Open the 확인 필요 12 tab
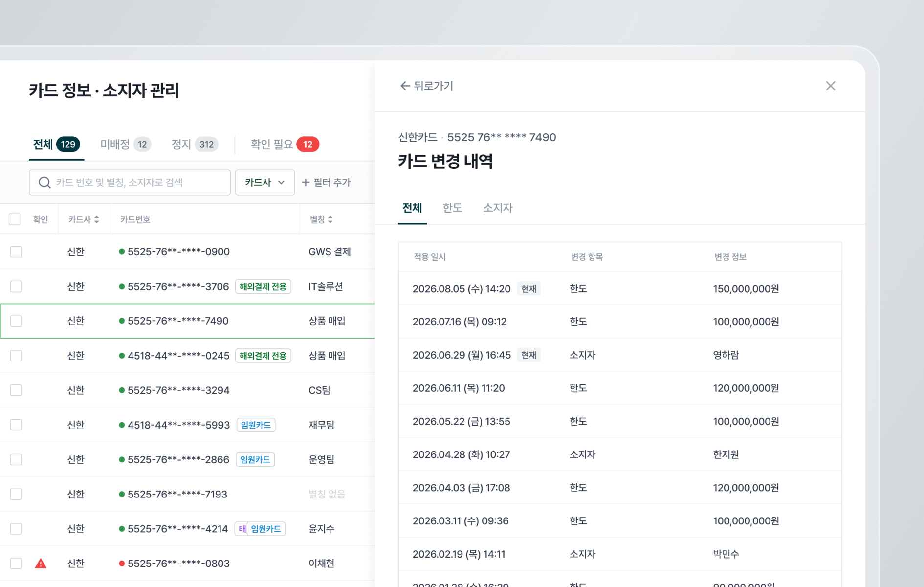This screenshot has height=587, width=924. coord(285,144)
